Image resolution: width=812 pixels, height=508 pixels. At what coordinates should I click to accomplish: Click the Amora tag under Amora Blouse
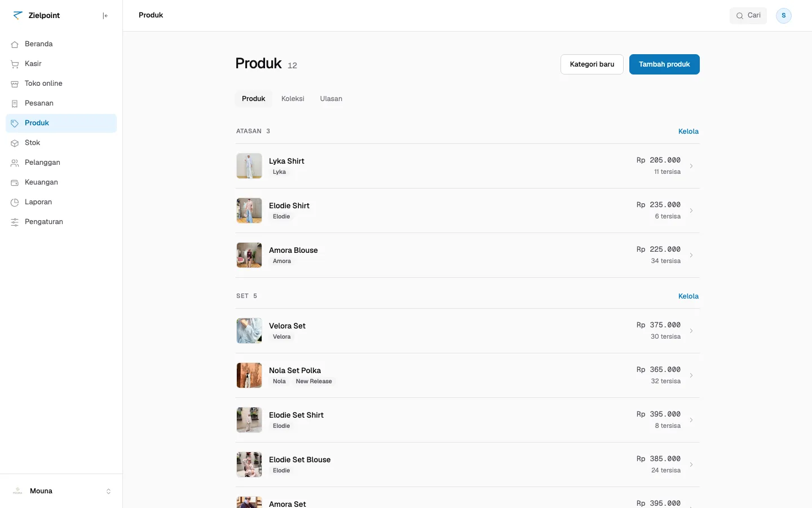pos(282,261)
